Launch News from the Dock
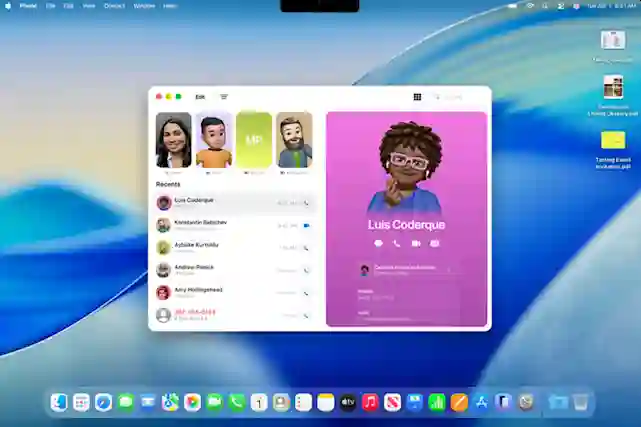The width and height of the screenshot is (641, 427). [392, 402]
